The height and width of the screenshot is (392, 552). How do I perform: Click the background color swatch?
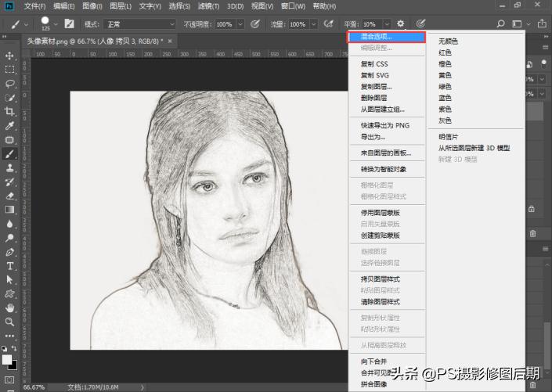click(13, 365)
